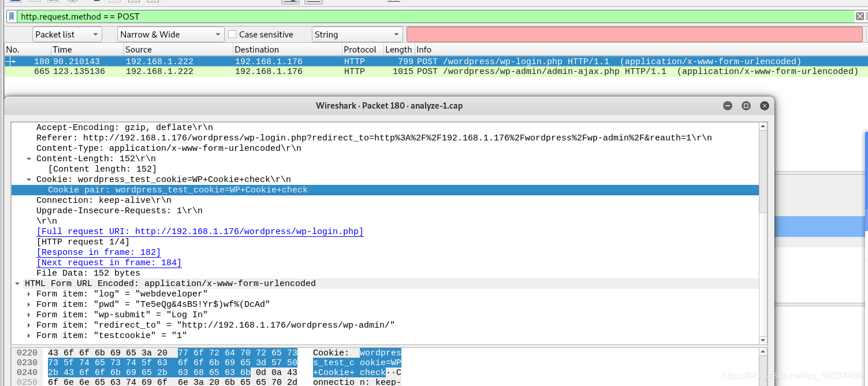868x386 pixels.
Task: Toggle the Case sensitive checkbox
Action: tap(232, 35)
